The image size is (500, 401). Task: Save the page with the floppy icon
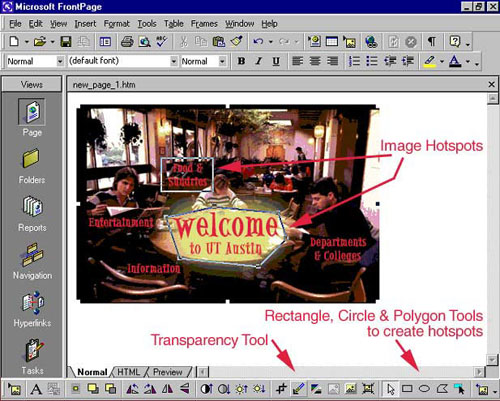click(66, 42)
